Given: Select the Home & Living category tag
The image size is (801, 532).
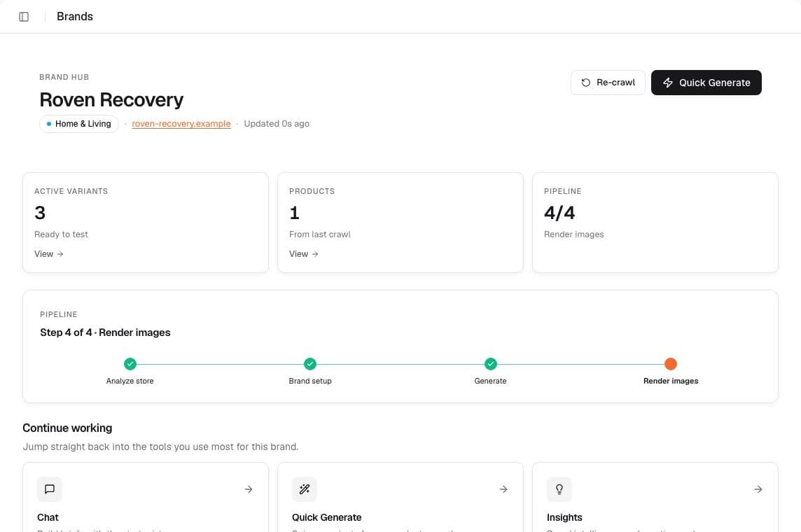Looking at the screenshot, I should coord(78,124).
